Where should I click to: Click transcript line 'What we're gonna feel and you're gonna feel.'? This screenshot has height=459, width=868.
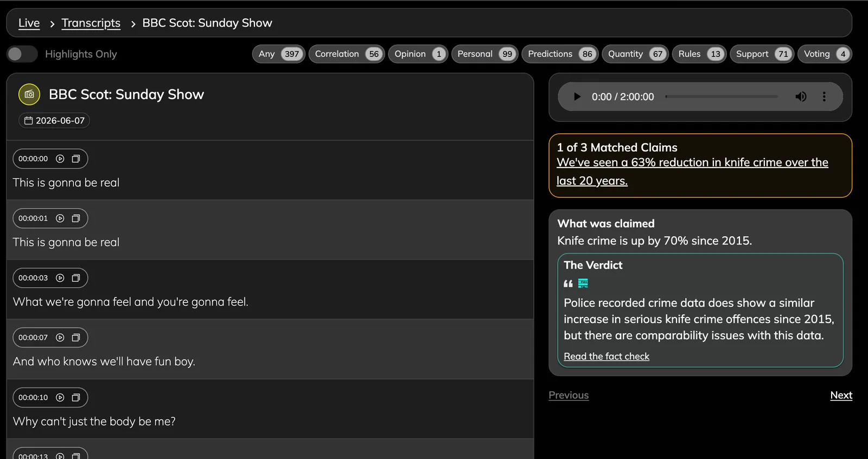[131, 302]
